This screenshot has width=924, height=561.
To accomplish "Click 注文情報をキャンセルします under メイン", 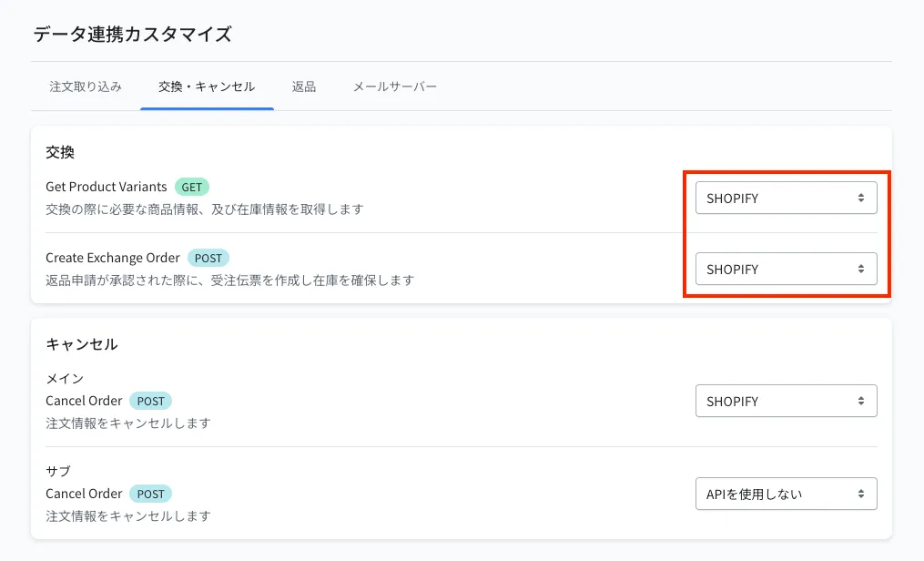I will (x=127, y=423).
